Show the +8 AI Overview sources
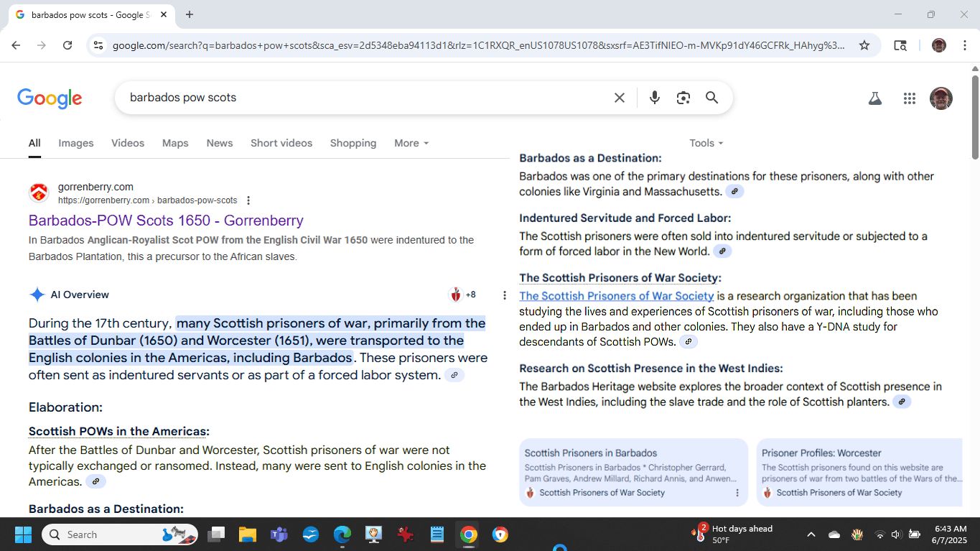This screenshot has height=551, width=980. coord(463,295)
